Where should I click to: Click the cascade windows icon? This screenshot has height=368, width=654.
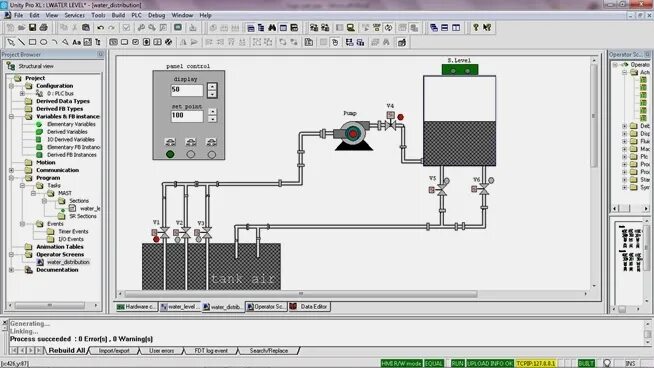point(434,28)
